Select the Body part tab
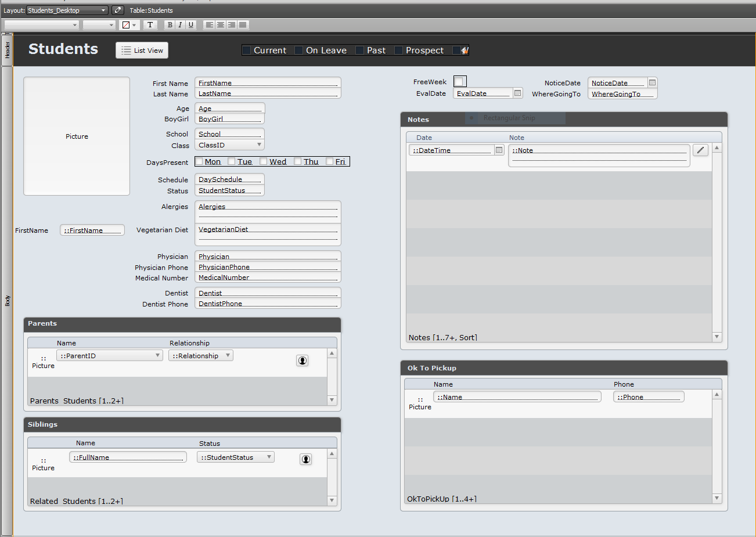This screenshot has height=537, width=756. click(7, 301)
